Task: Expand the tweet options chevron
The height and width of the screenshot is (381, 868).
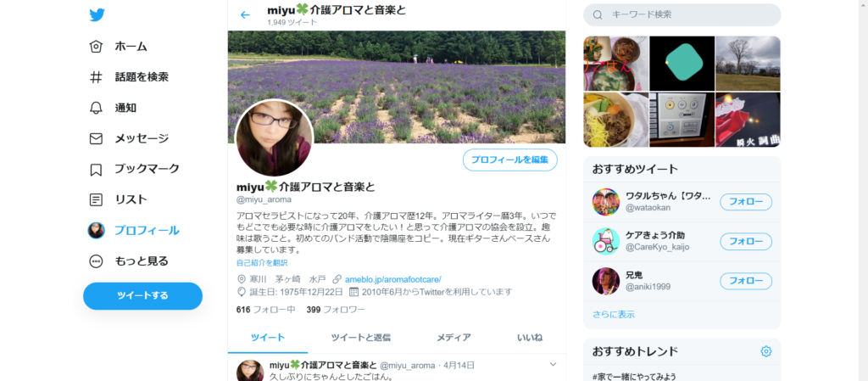Action: click(x=553, y=364)
